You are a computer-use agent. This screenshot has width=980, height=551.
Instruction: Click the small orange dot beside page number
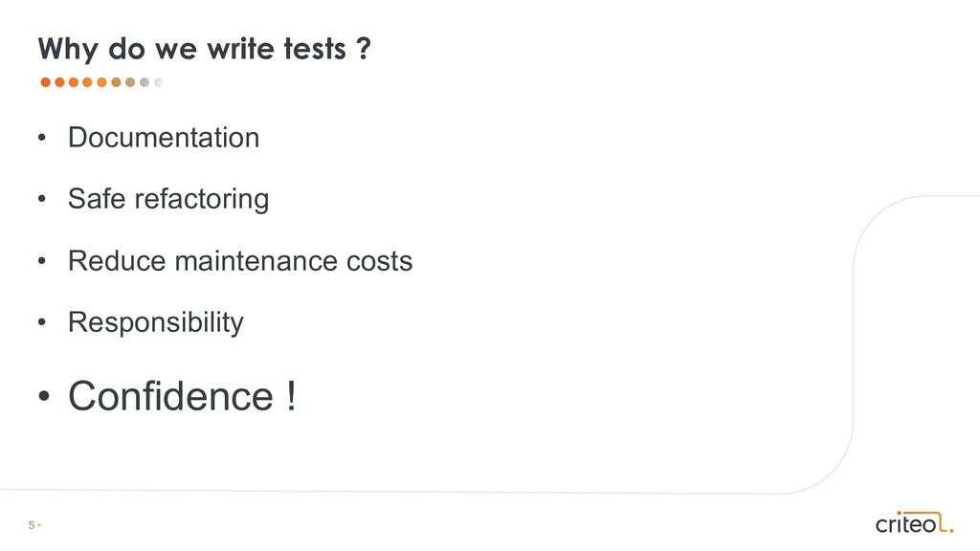pos(39,525)
